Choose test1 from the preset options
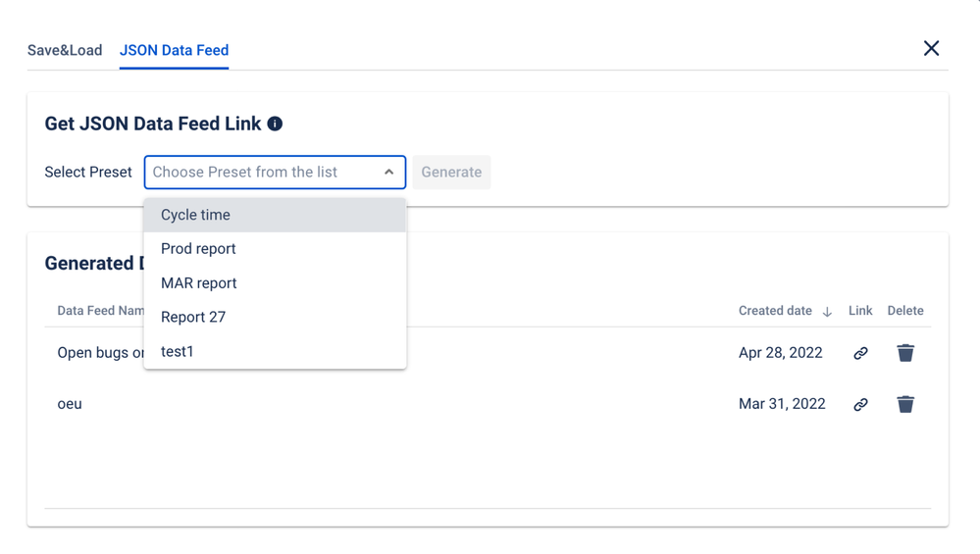The width and height of the screenshot is (980, 554). (x=275, y=352)
